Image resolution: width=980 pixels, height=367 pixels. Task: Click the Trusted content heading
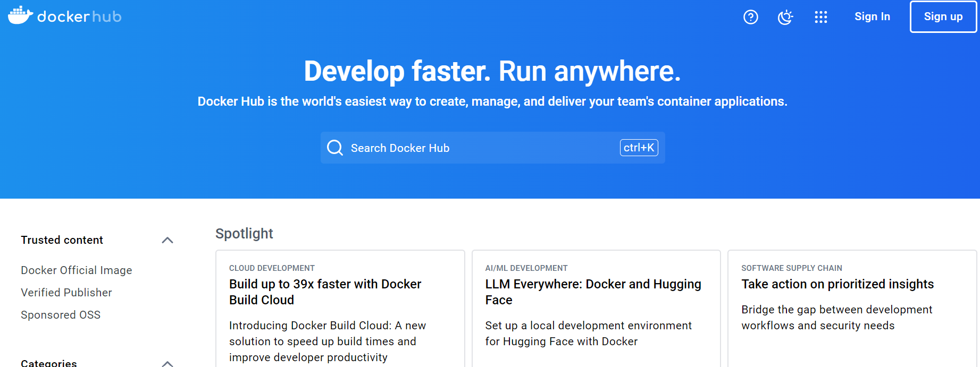click(62, 240)
